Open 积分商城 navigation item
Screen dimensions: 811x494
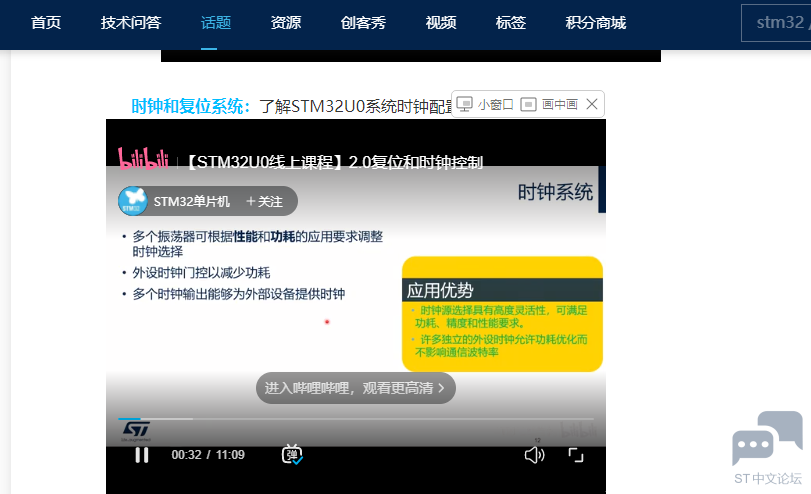[596, 23]
